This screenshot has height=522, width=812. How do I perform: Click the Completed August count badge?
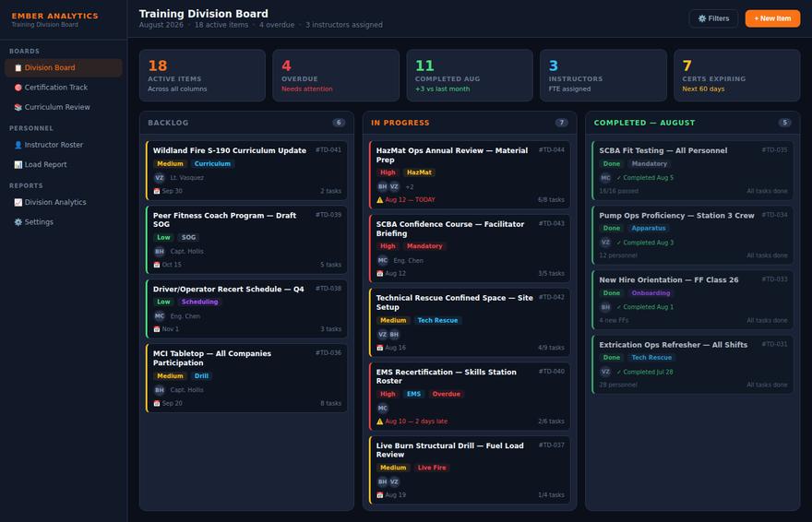[x=784, y=123]
